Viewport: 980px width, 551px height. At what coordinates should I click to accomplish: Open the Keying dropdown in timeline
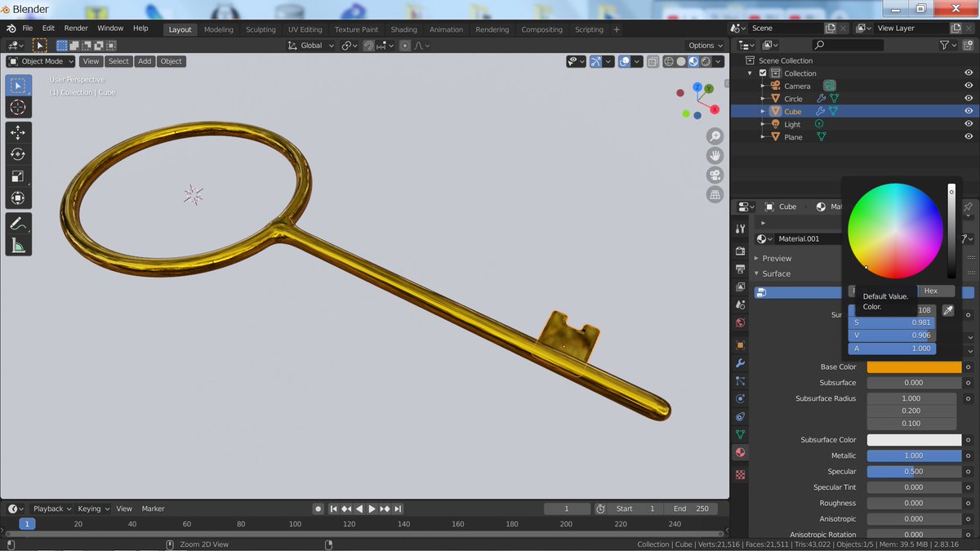(93, 509)
